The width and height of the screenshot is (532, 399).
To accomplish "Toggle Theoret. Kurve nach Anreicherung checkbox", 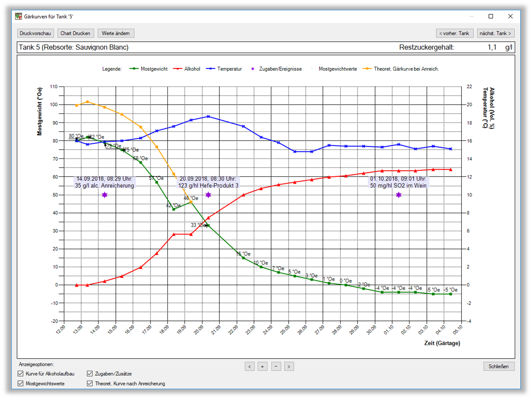I will 90,383.
